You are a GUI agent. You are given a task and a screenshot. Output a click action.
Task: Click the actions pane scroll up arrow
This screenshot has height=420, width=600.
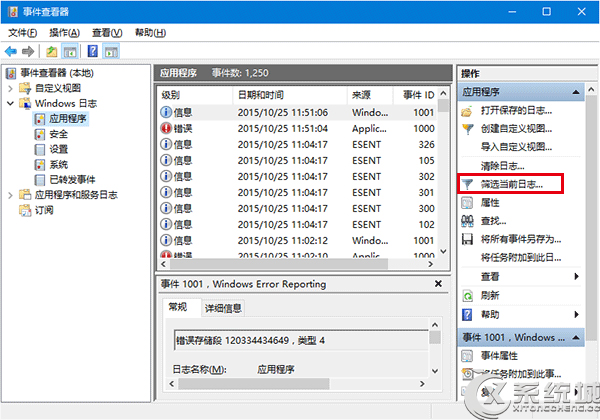(x=591, y=90)
